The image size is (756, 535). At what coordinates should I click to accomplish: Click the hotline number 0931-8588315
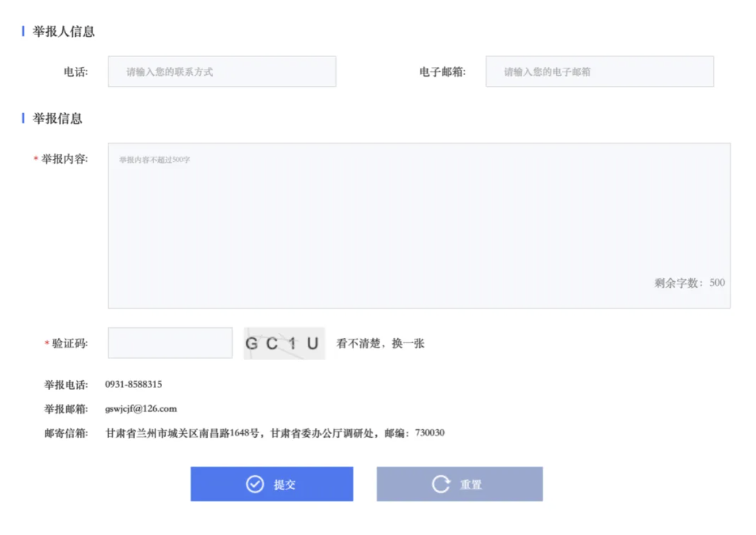(134, 385)
